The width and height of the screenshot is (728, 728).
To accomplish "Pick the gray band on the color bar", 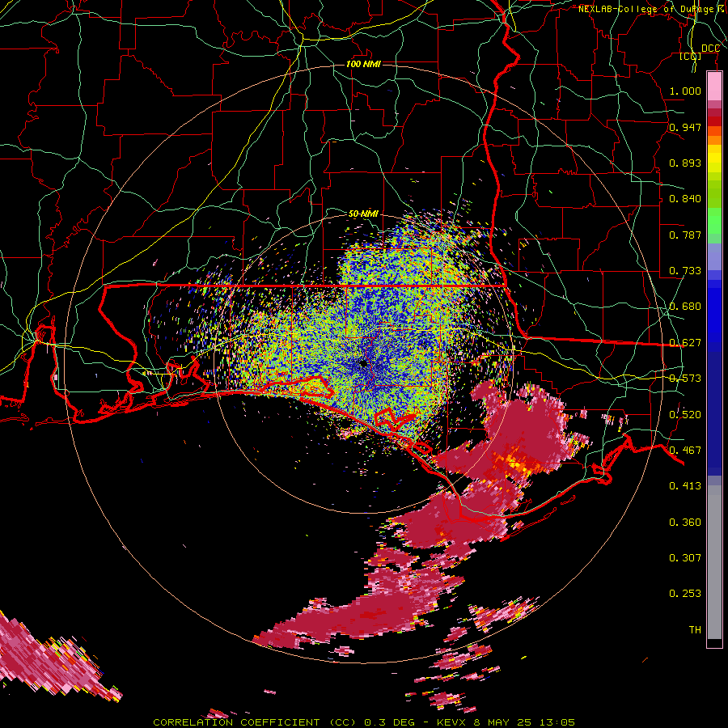I will [x=714, y=562].
